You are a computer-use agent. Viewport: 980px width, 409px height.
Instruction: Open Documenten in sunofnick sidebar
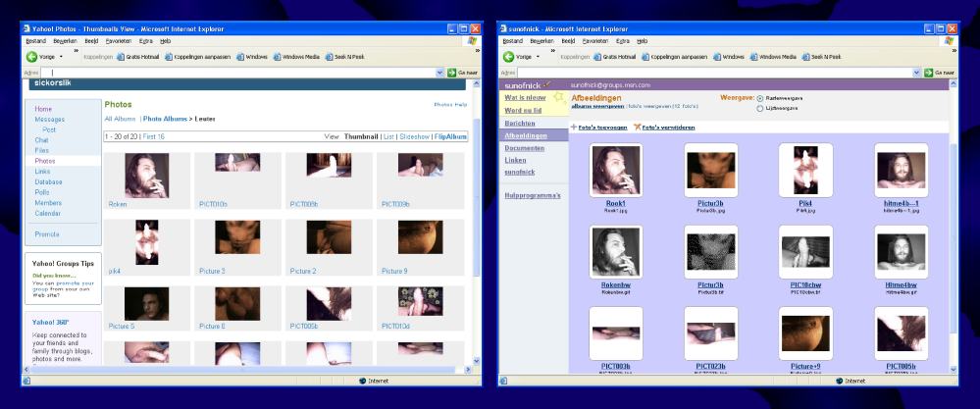(x=525, y=149)
